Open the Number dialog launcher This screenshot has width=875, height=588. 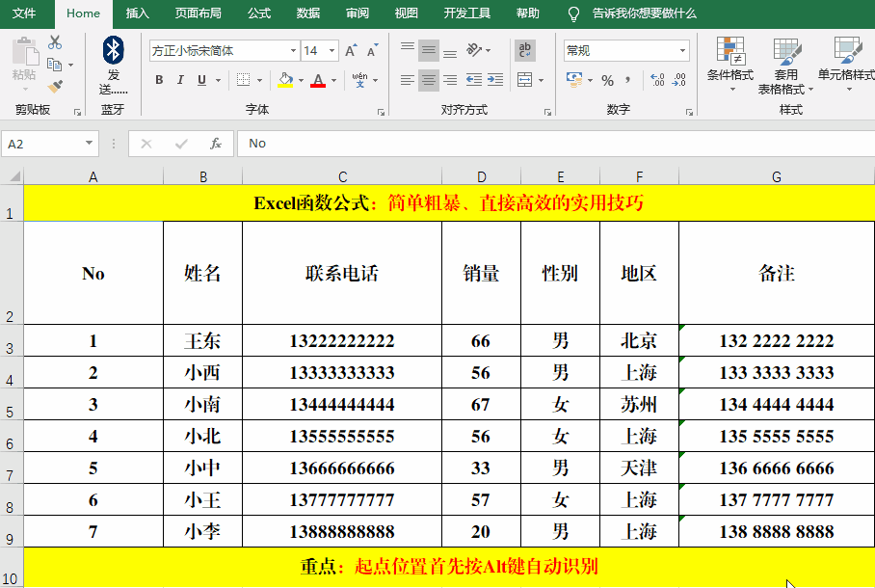[x=690, y=112]
